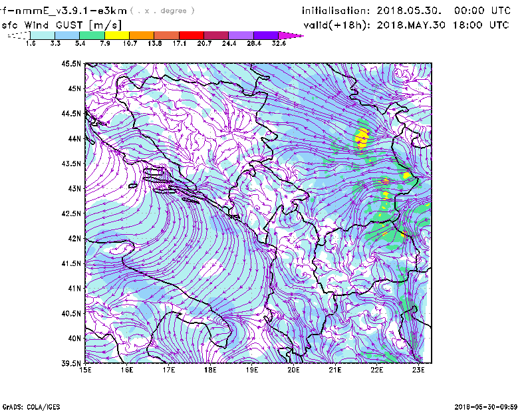
Task: Click the deep violet legend swatch
Action: pyautogui.click(x=266, y=35)
